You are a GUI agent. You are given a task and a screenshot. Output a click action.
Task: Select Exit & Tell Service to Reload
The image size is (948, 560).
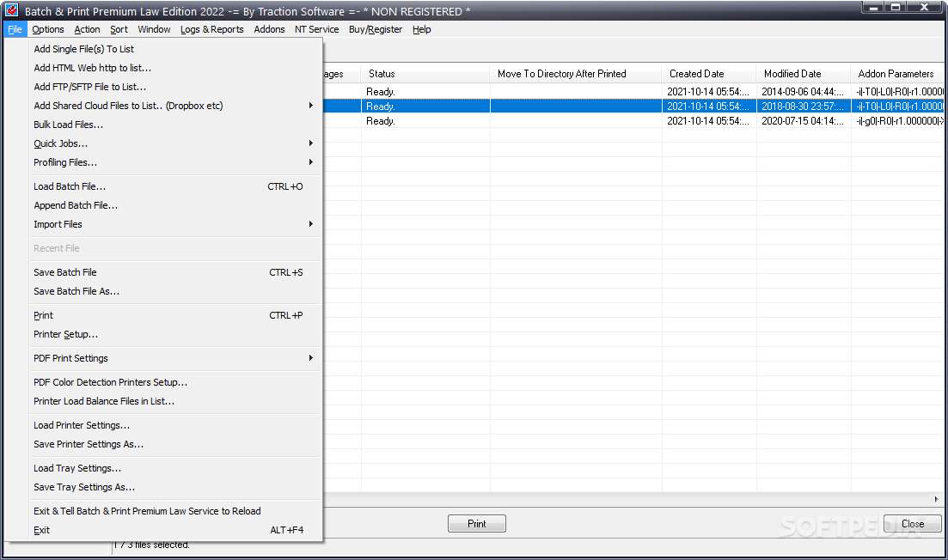(175, 510)
